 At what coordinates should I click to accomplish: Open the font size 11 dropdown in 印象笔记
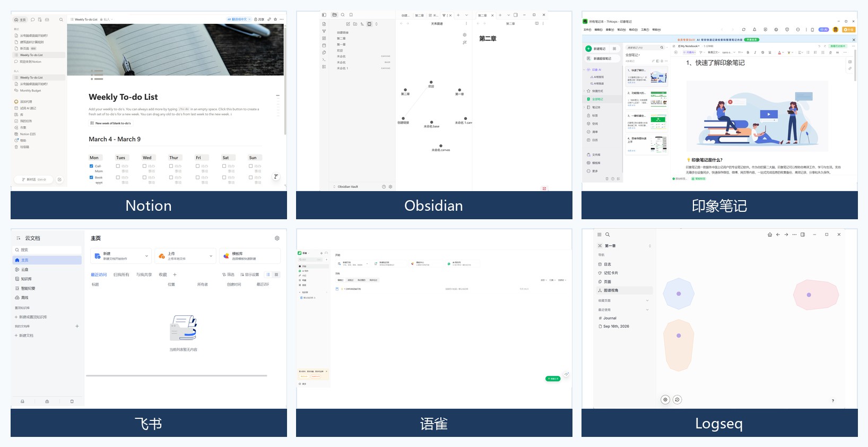[x=740, y=52]
